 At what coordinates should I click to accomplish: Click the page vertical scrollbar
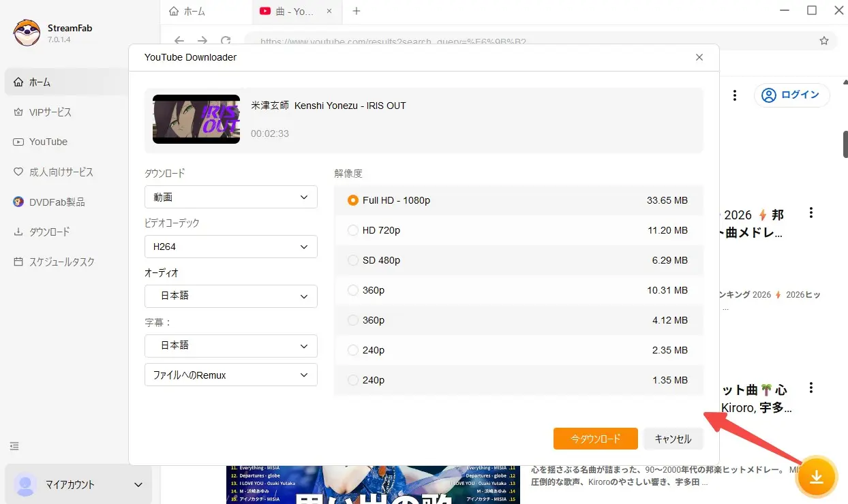[x=845, y=144]
